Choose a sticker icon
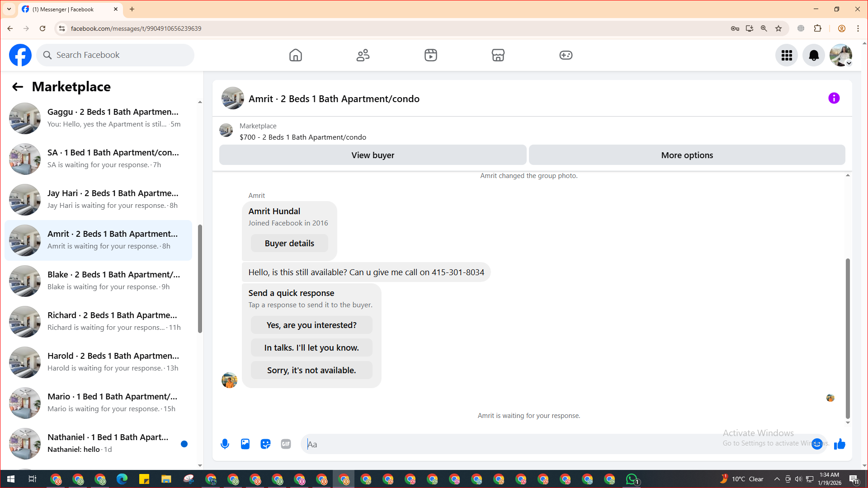The image size is (868, 488). tap(265, 444)
